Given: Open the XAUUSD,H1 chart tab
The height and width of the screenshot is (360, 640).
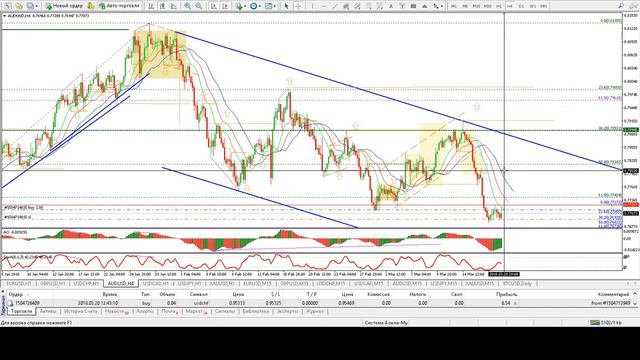Looking at the screenshot, I should 222,283.
